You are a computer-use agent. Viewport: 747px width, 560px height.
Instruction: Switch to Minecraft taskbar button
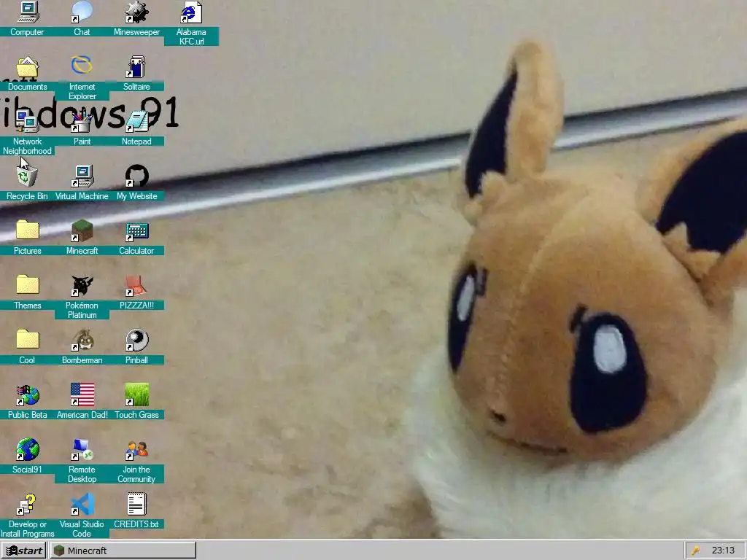coord(123,551)
